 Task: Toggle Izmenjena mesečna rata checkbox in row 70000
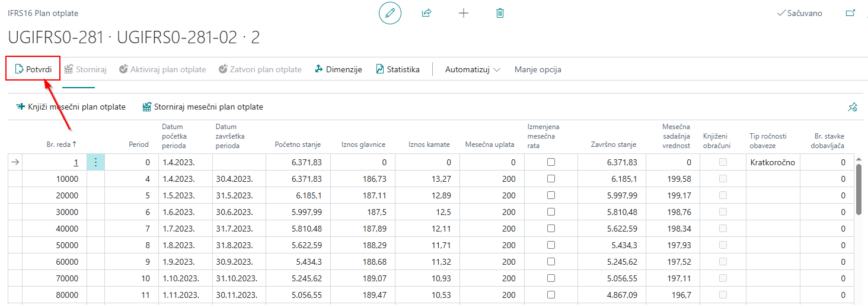(x=551, y=278)
